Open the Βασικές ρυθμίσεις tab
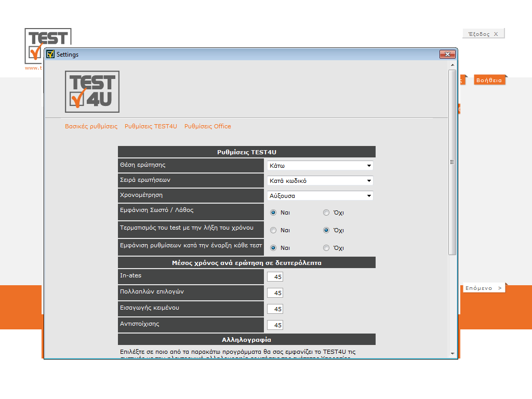532x399 pixels. tap(91, 126)
